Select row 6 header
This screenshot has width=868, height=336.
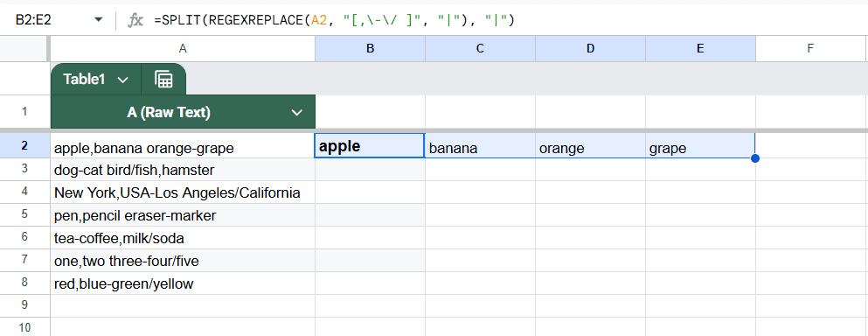(24, 237)
